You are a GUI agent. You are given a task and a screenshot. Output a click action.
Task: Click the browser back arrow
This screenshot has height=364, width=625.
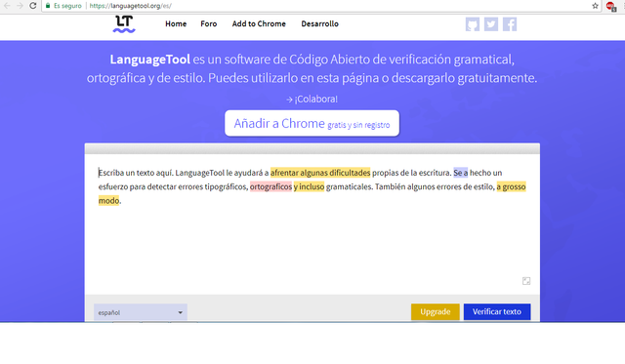7,6
